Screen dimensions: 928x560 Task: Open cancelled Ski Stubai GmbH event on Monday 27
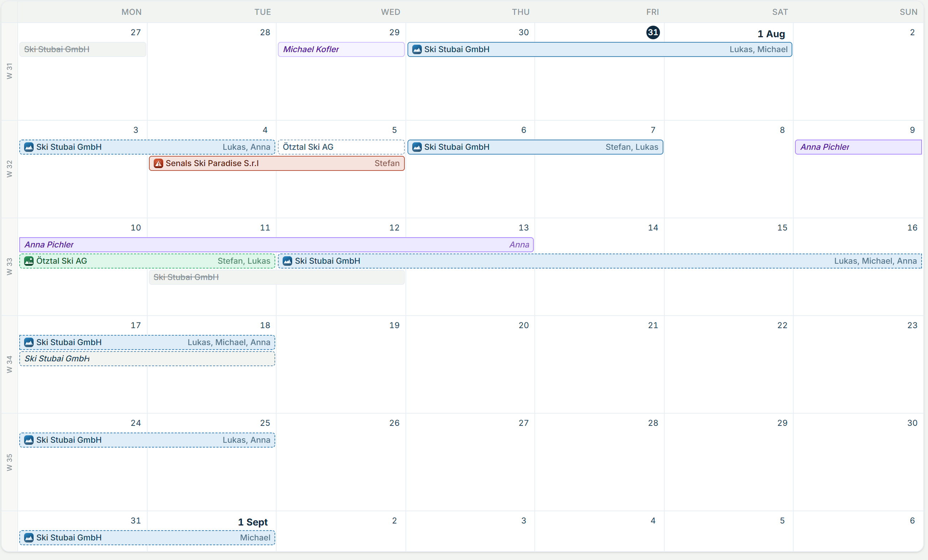[x=83, y=49]
